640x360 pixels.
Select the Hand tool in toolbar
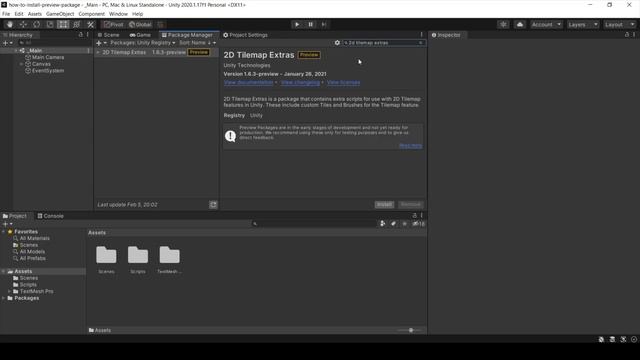pyautogui.click(x=9, y=24)
